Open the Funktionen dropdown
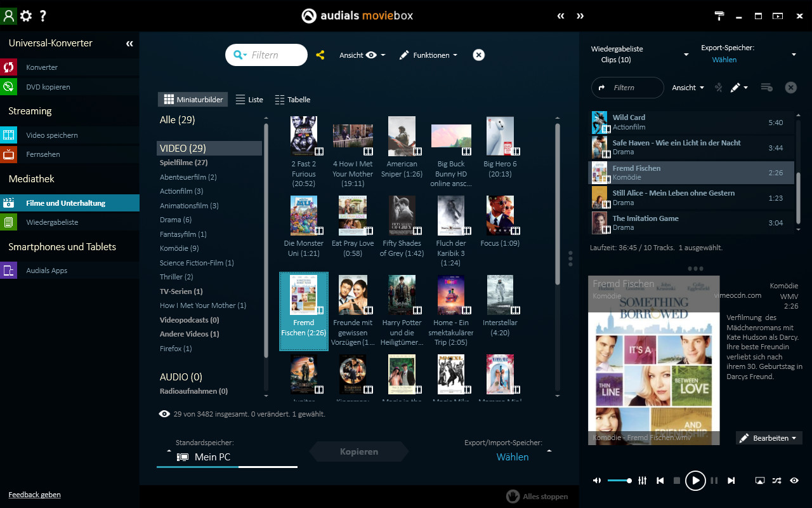 (428, 55)
